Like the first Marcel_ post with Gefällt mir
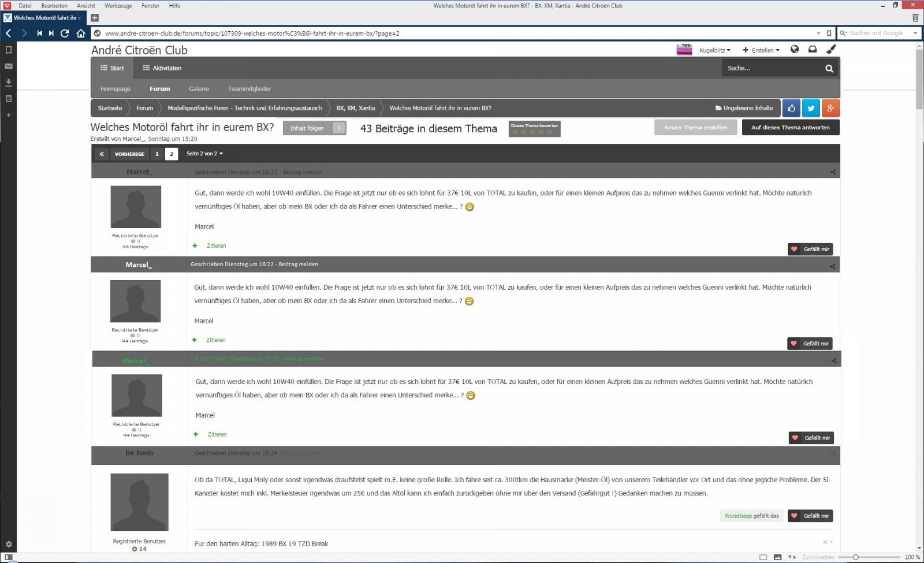 tap(810, 249)
